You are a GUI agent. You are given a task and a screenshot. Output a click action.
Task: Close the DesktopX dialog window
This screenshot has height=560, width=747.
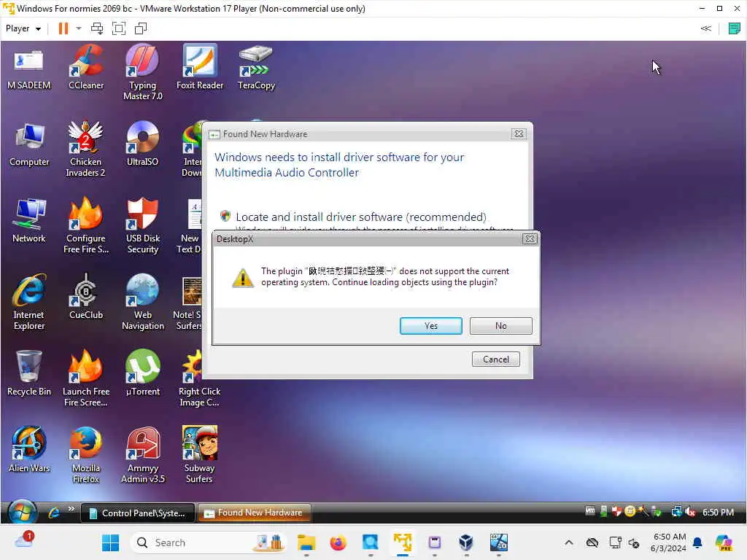pos(530,238)
